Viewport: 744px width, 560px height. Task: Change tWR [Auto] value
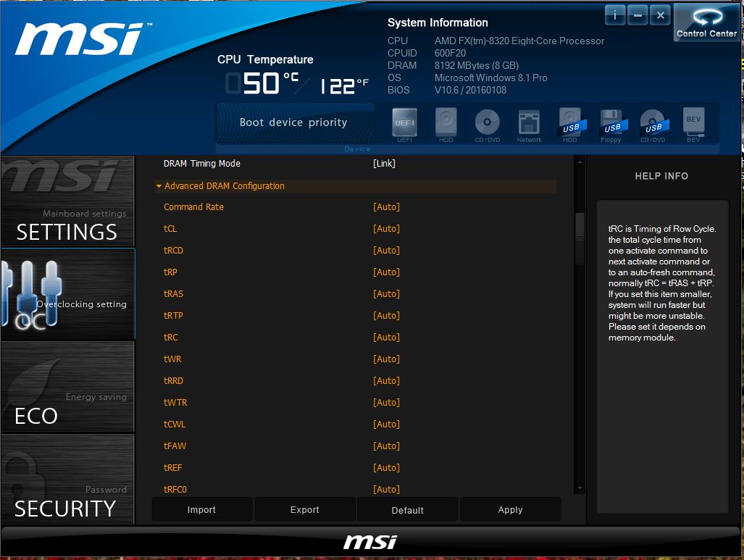click(x=386, y=359)
